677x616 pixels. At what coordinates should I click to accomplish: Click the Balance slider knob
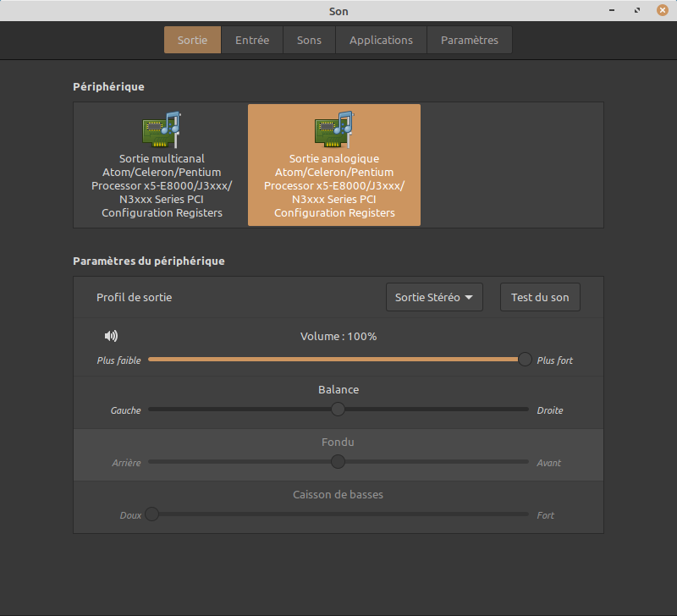tap(338, 410)
